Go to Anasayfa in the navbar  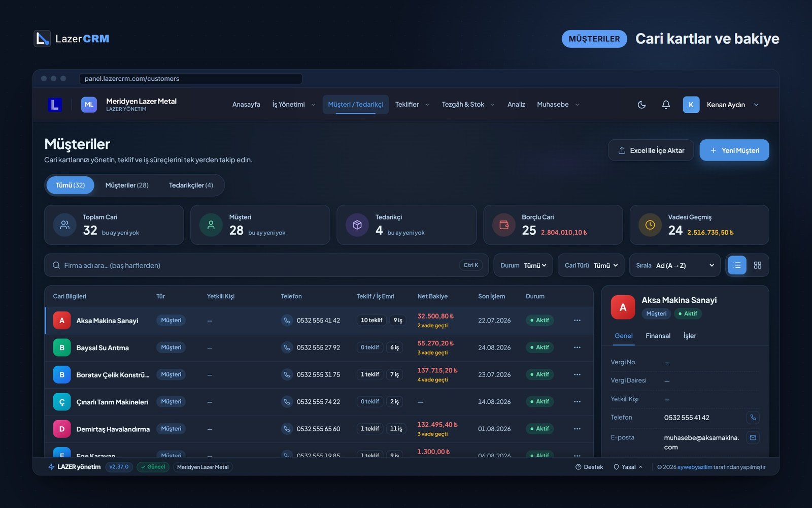[x=246, y=105]
